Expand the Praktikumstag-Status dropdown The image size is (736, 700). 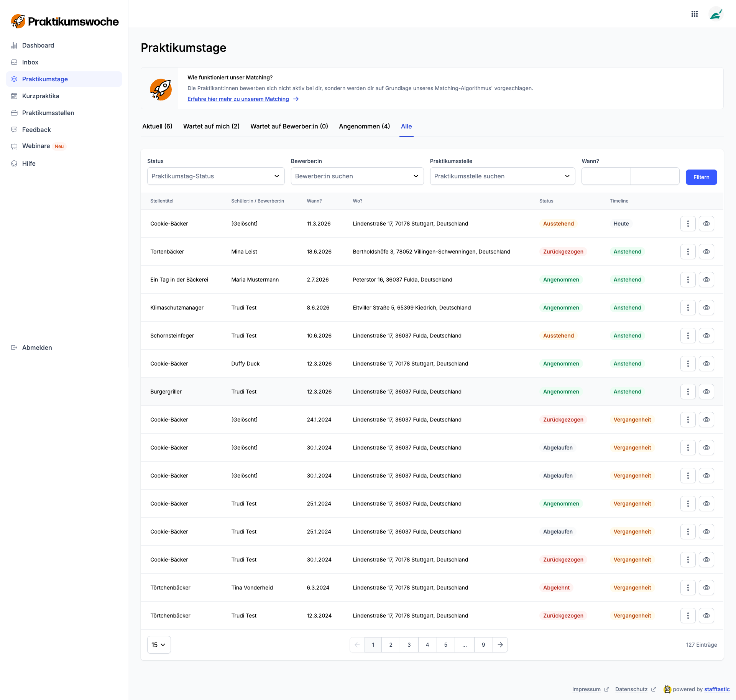215,176
